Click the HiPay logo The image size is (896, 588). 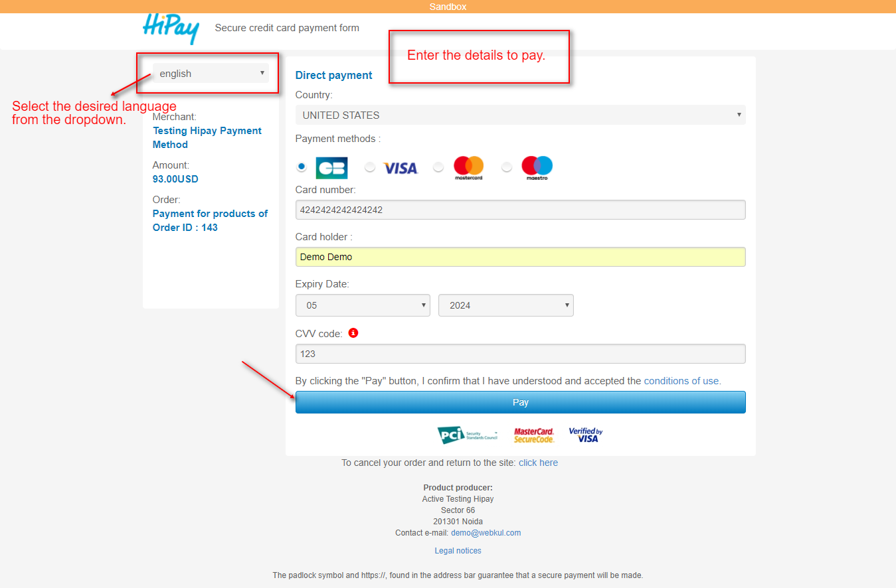(x=170, y=29)
